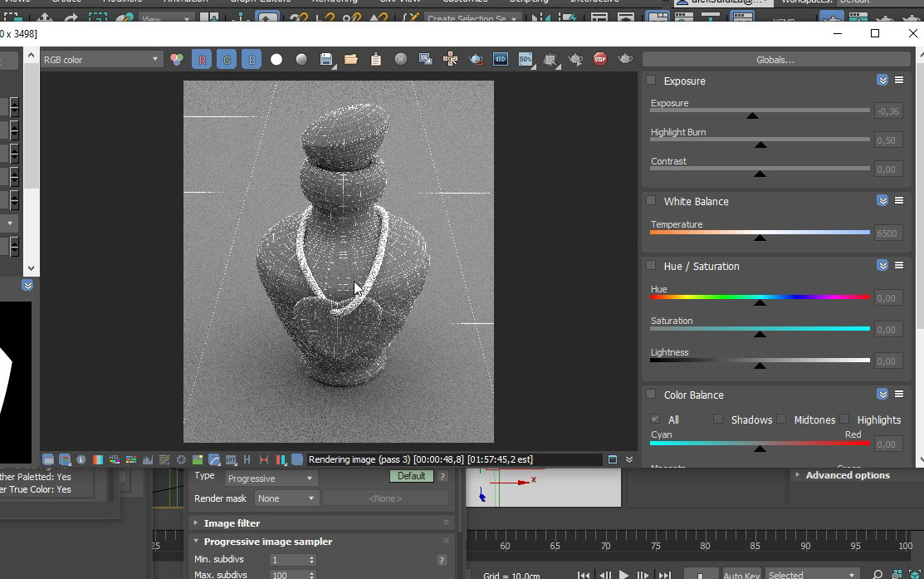The width and height of the screenshot is (924, 579).
Task: Open the Globals settings
Action: point(776,60)
